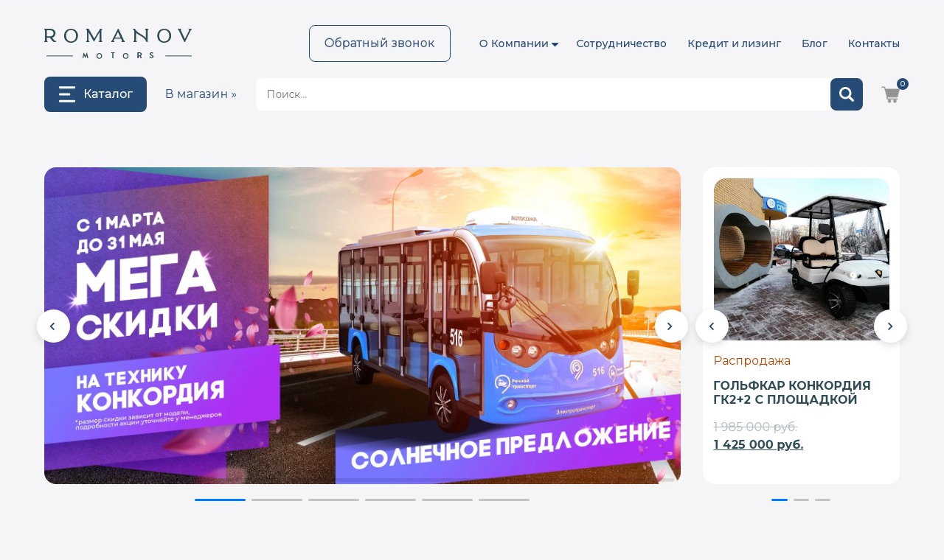Click the Romanov Motors logo
Screen dimensions: 944x560
pos(118,43)
